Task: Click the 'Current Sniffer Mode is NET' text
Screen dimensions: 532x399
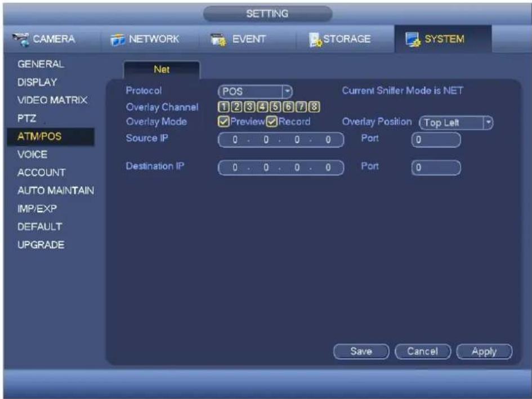Action: (x=403, y=91)
